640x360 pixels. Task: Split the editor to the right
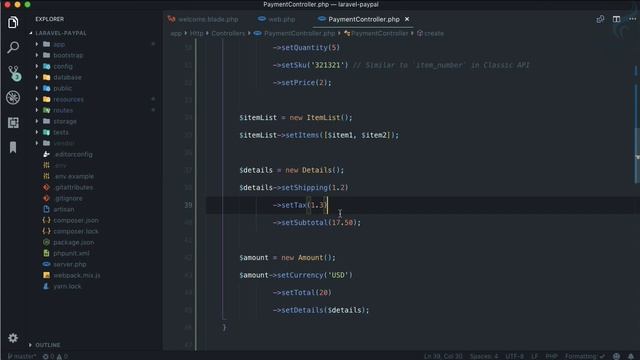point(616,19)
